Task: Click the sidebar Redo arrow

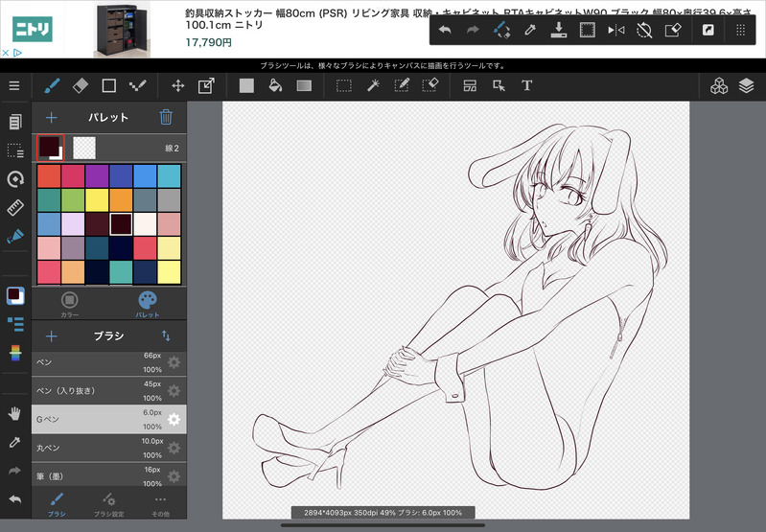Action: point(14,471)
